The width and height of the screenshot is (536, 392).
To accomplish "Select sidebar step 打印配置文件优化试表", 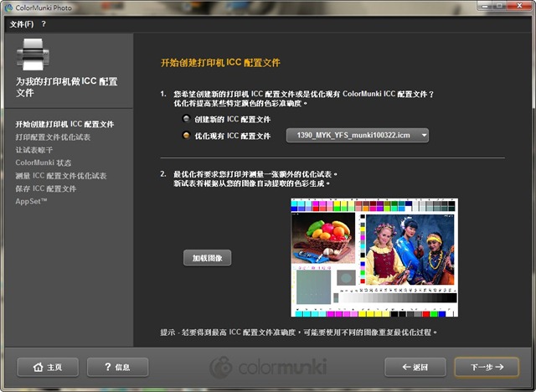I will click(x=53, y=137).
